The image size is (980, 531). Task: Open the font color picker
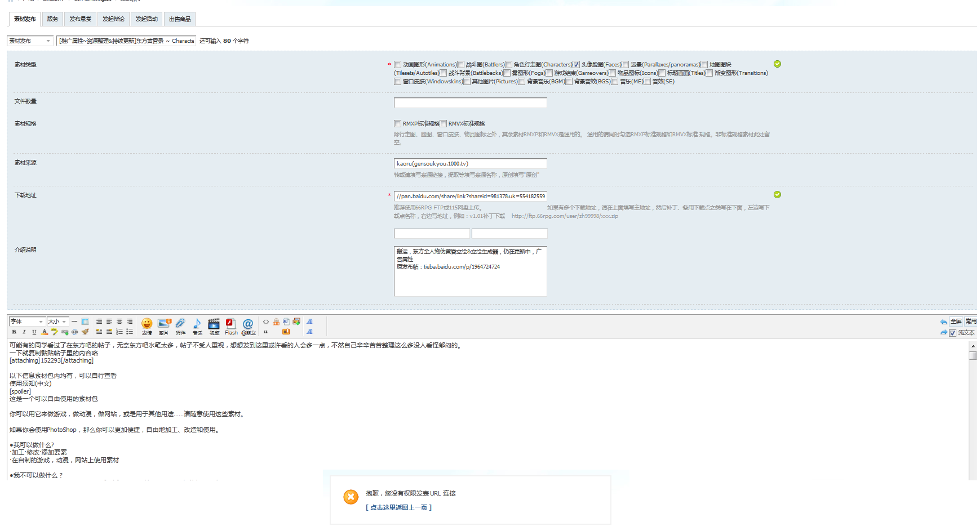click(45, 332)
